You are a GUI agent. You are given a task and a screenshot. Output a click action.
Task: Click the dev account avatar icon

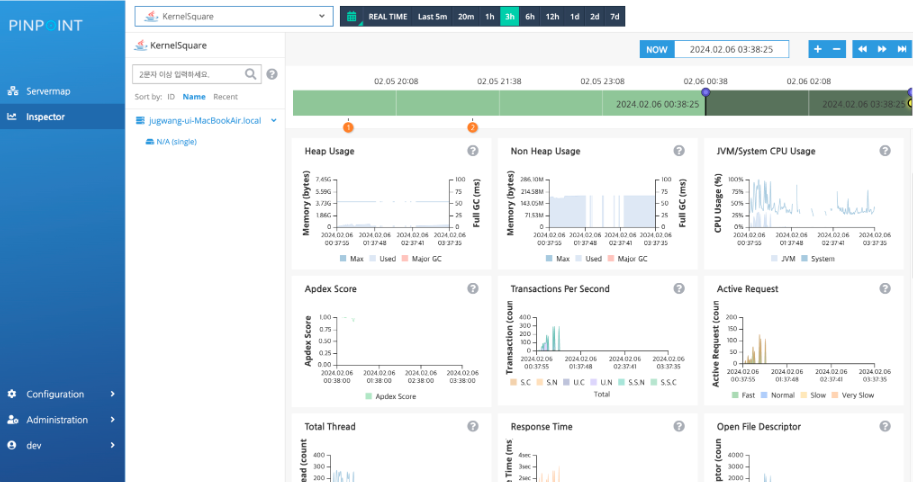point(12,445)
